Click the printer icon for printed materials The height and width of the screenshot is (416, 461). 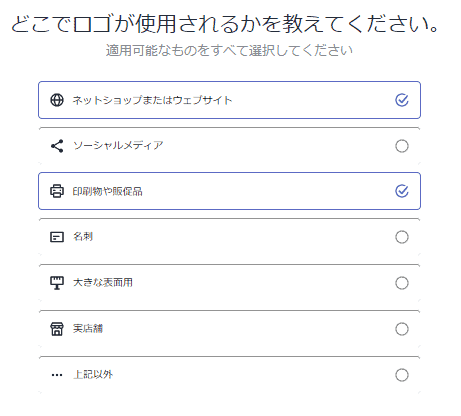coord(57,191)
